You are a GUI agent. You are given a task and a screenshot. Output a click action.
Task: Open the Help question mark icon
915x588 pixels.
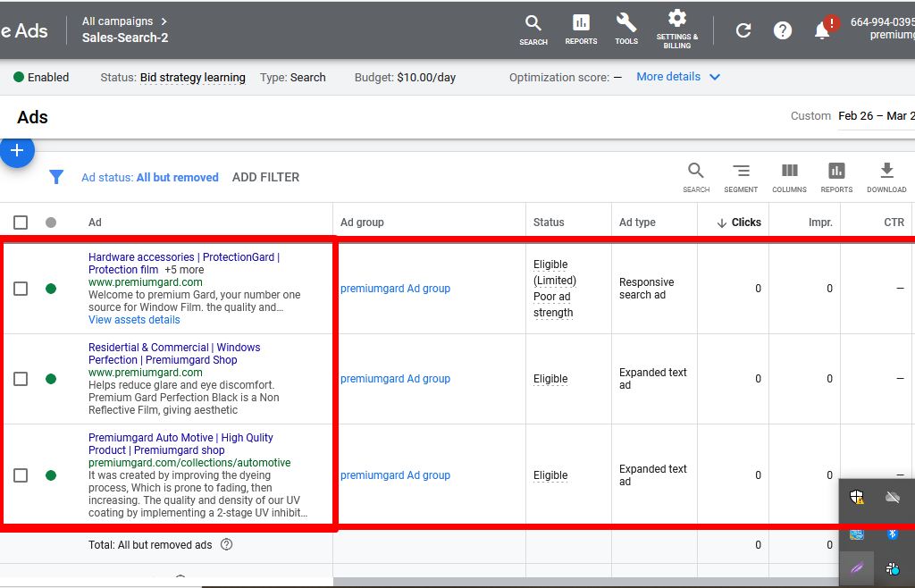click(x=783, y=30)
